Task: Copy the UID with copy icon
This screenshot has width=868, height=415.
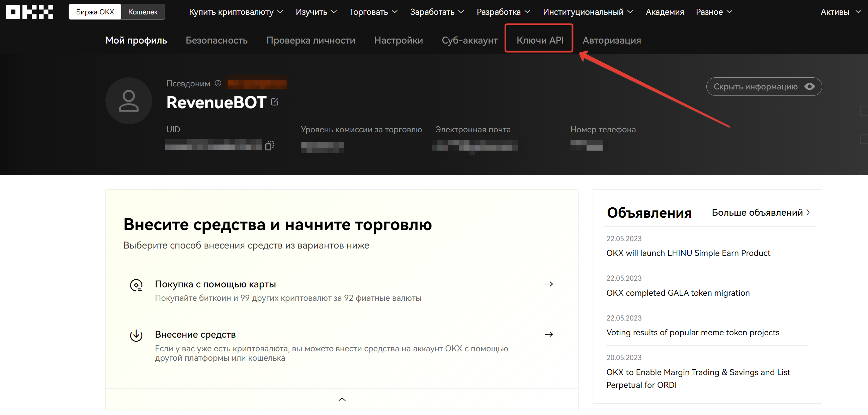Action: [269, 146]
